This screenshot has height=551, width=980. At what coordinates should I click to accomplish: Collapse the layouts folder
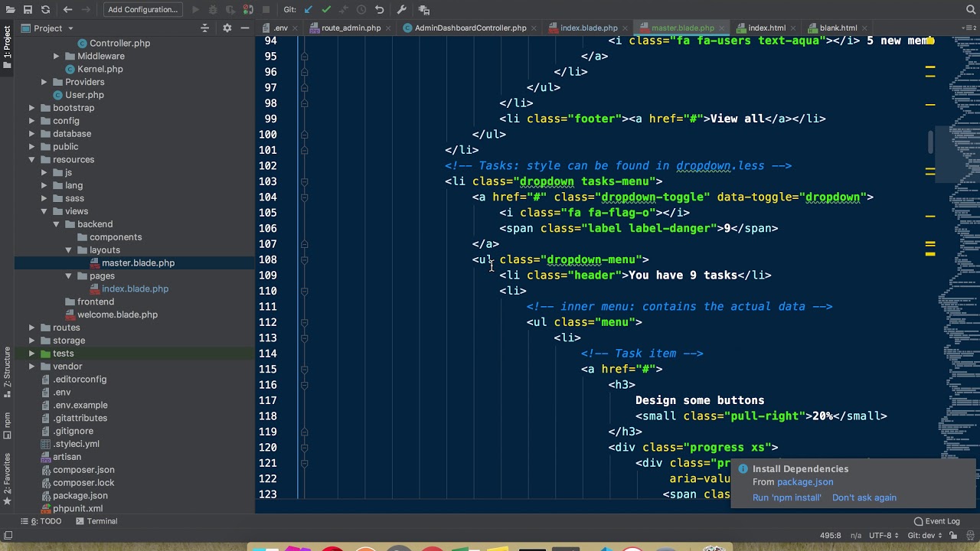click(x=69, y=250)
